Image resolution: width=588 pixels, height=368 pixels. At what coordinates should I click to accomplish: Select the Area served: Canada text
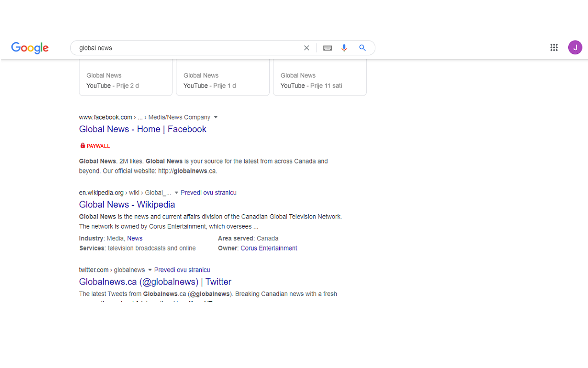point(248,238)
